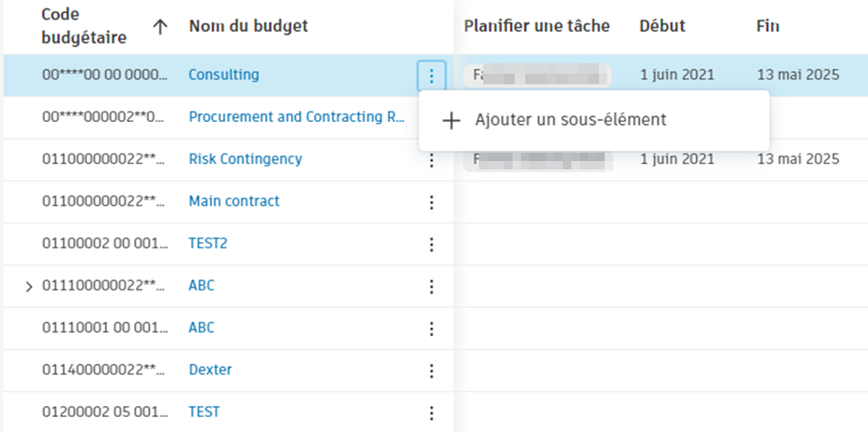Click the 'Nom du budget' column header
Viewport: 868px width, 432px height.
(247, 26)
